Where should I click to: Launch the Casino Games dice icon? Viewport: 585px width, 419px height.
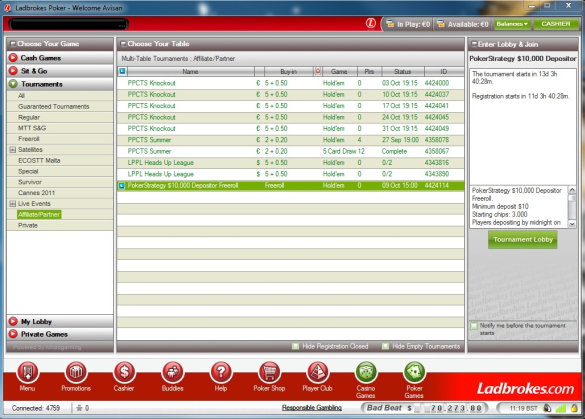point(366,372)
